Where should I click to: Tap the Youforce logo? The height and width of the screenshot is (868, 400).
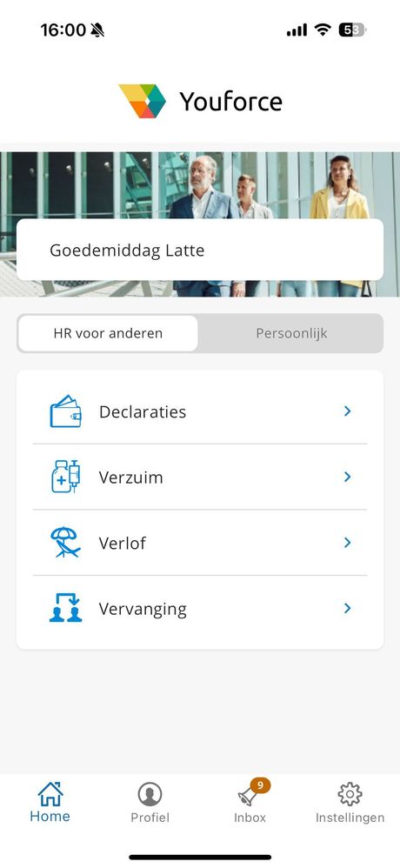click(200, 101)
